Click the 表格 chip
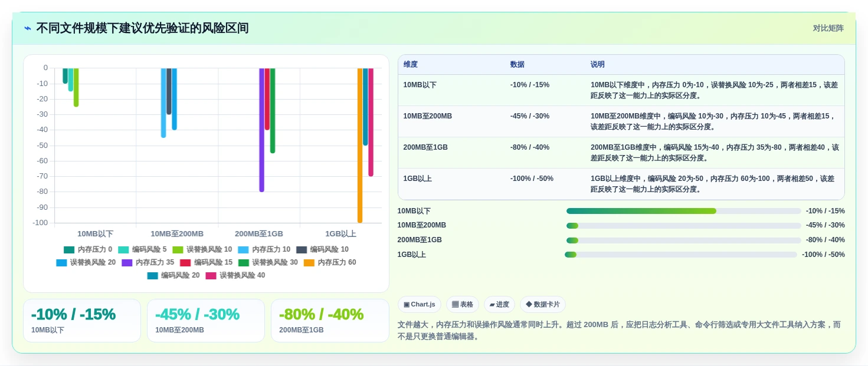The height and width of the screenshot is (366, 868). tap(463, 305)
